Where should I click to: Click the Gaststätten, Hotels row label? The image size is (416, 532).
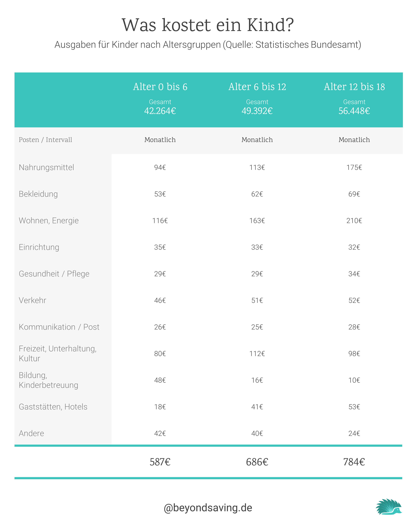(53, 407)
